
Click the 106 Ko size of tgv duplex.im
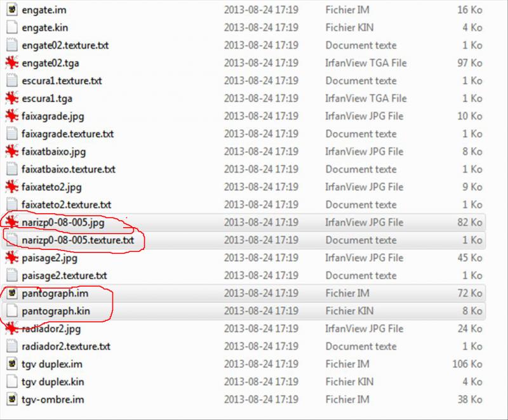tap(467, 364)
